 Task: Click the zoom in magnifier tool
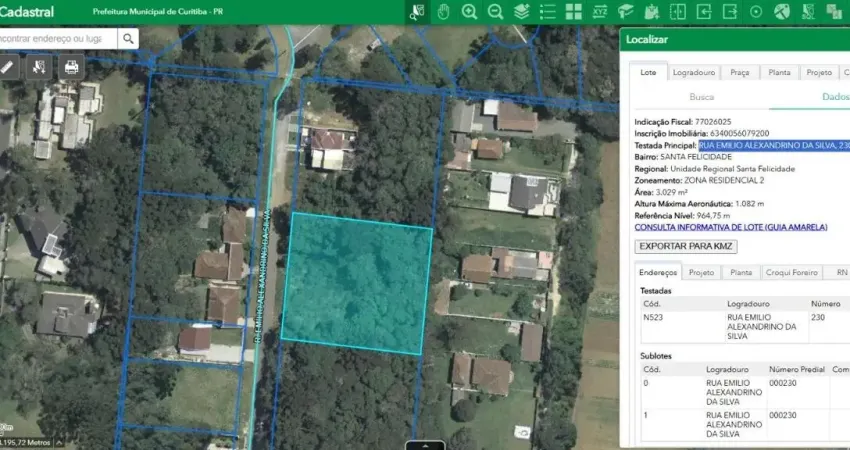click(x=469, y=12)
